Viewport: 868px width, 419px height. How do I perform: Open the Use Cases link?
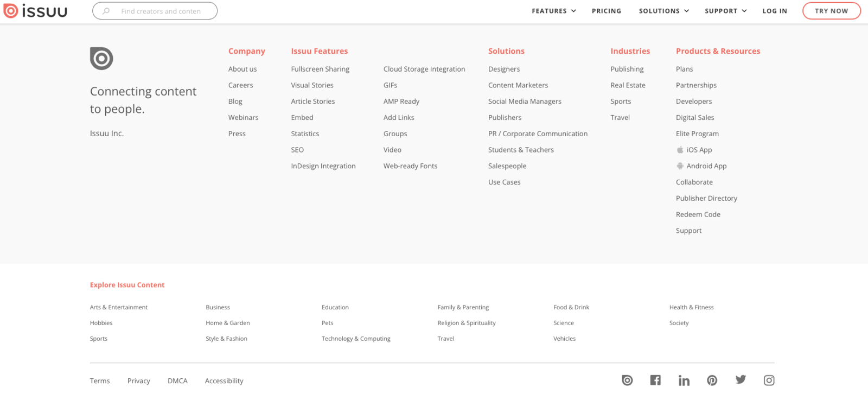505,182
